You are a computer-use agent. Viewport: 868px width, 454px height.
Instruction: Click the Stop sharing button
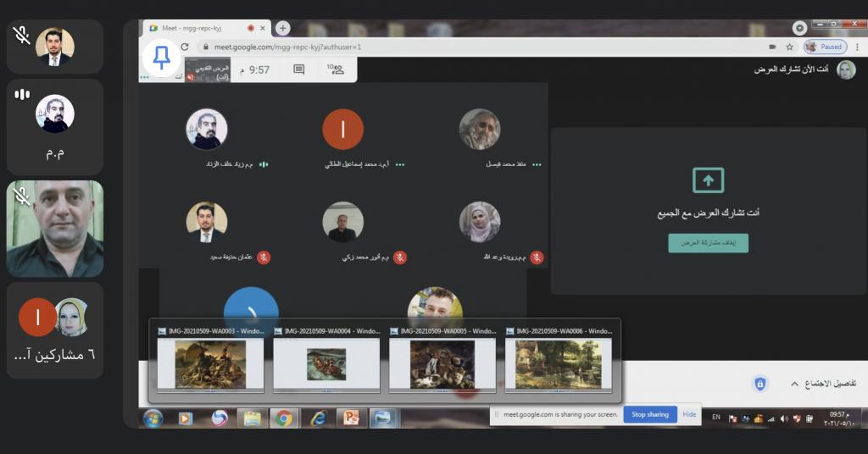(x=650, y=414)
